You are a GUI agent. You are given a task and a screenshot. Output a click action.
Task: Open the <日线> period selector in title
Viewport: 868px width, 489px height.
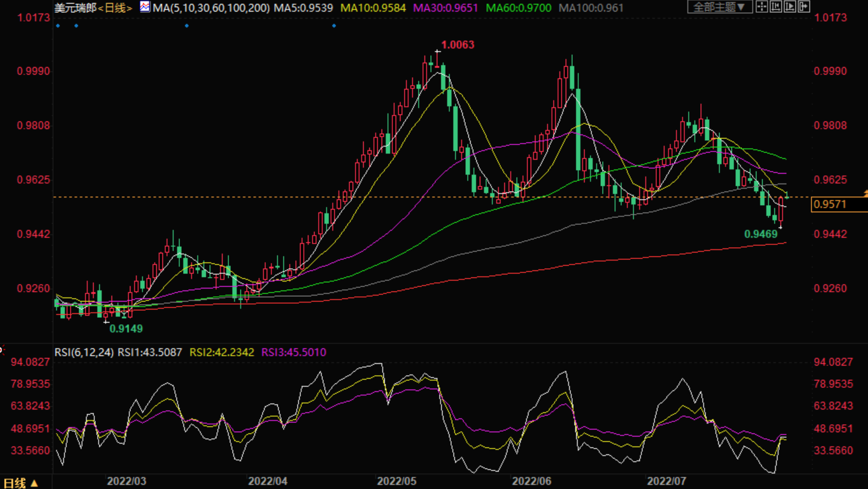pyautogui.click(x=115, y=8)
